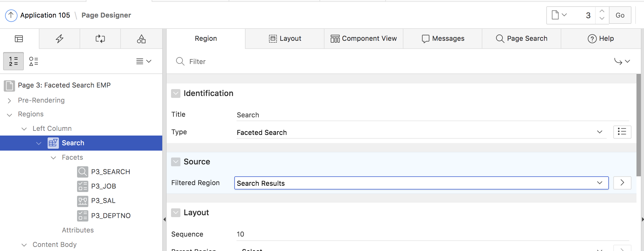Click the Sequence field value 10
This screenshot has width=644, height=251.
(433, 234)
